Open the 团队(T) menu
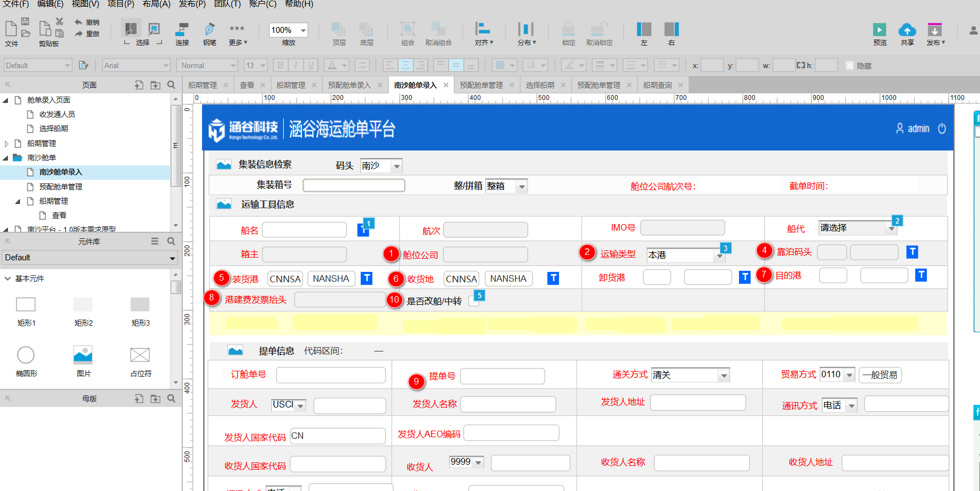 click(227, 4)
